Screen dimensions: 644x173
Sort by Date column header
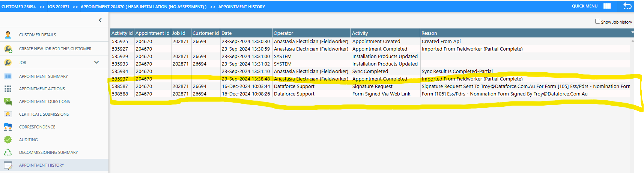click(246, 33)
